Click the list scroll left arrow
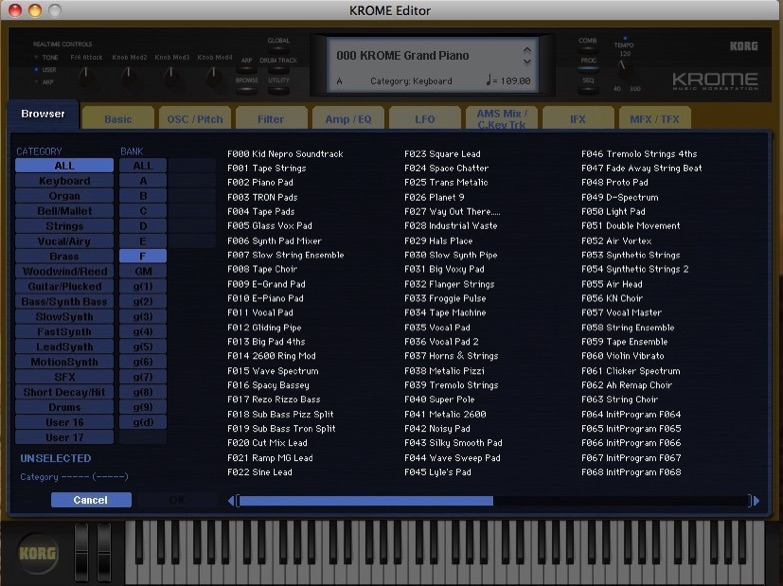The image size is (783, 586). pos(231,501)
